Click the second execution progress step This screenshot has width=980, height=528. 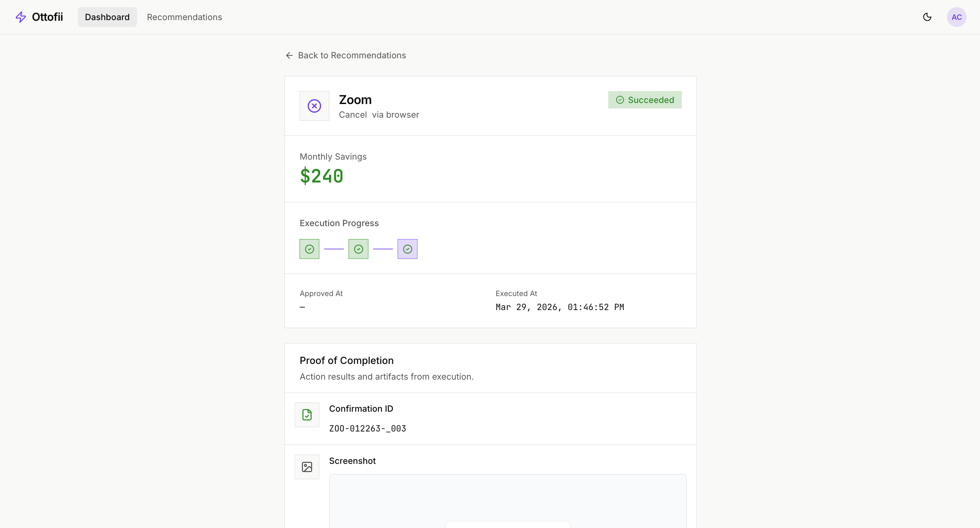[x=358, y=249]
